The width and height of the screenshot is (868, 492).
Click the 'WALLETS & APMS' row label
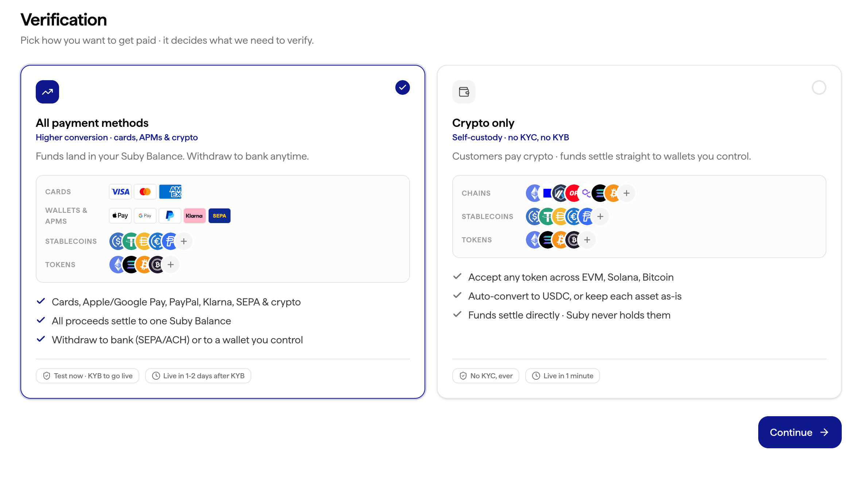pyautogui.click(x=66, y=216)
